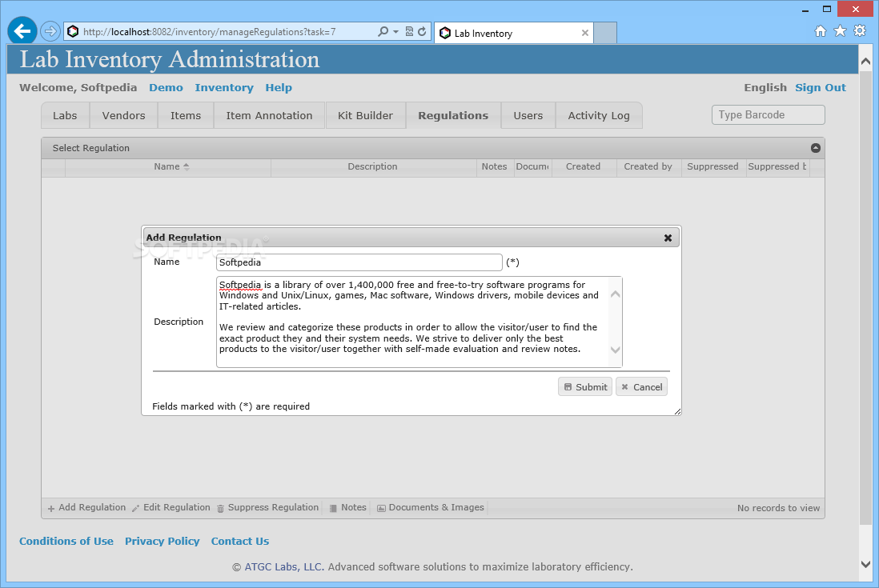Viewport: 879px width, 588px height.
Task: Open browser Home icon
Action: [820, 30]
